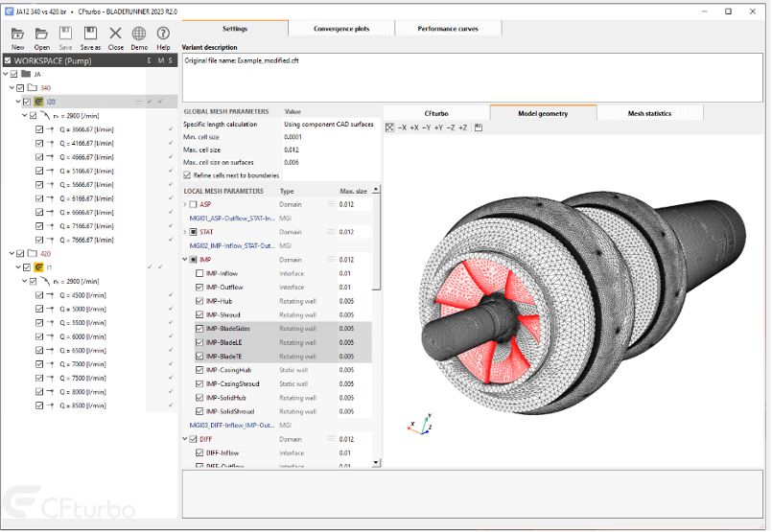This screenshot has width=772, height=532.
Task: Open Help via the question mark icon
Action: [x=163, y=34]
